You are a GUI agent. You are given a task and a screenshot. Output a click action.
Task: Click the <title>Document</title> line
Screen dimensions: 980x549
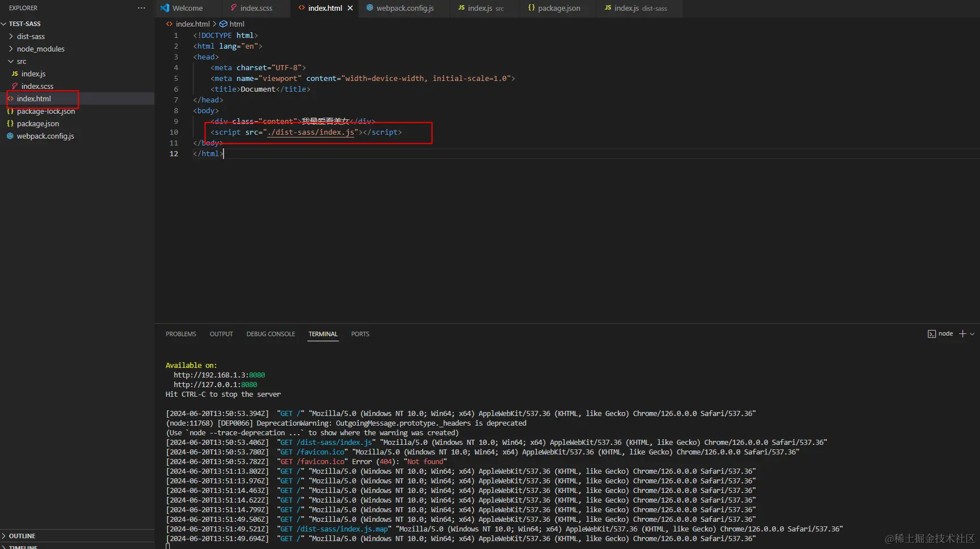[260, 89]
